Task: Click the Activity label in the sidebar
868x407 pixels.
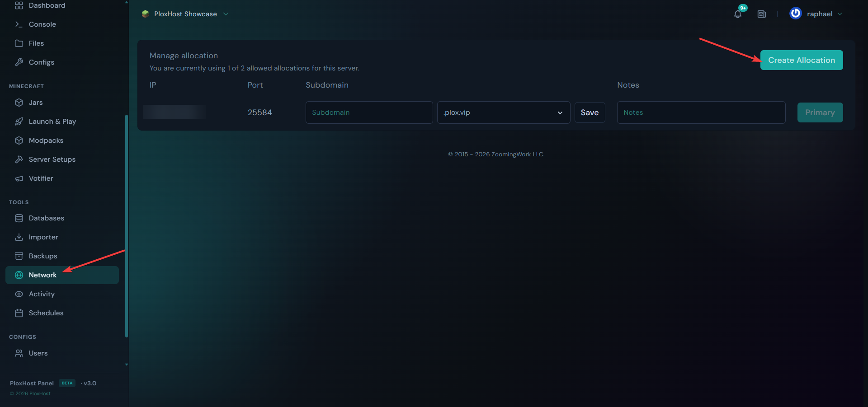Action: (42, 294)
